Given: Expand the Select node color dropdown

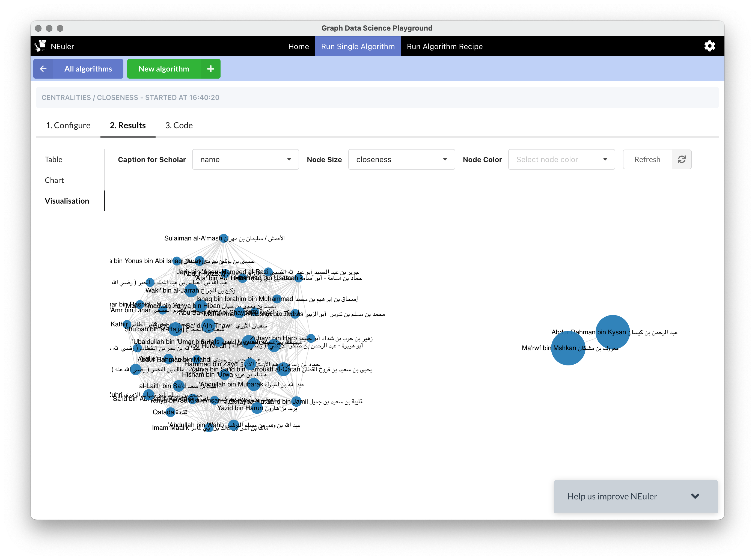Looking at the screenshot, I should (561, 159).
